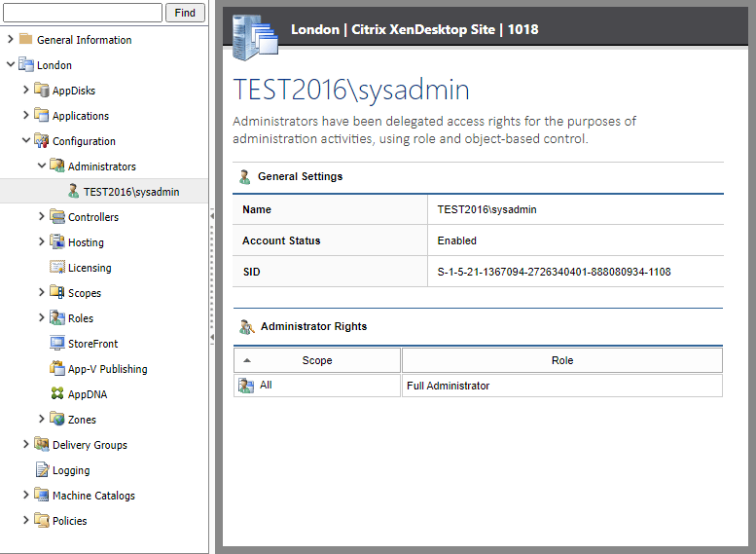756x554 pixels.
Task: Expand the Roles node
Action: (x=41, y=317)
